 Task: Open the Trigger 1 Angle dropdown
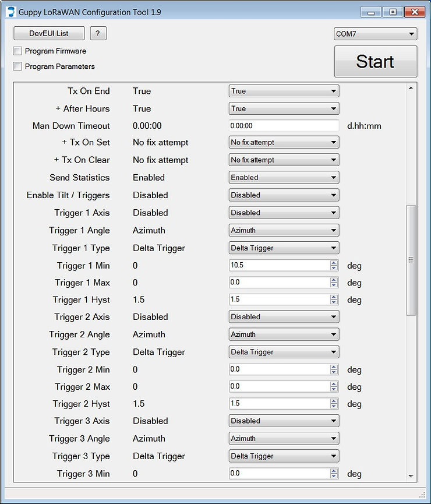tap(284, 231)
